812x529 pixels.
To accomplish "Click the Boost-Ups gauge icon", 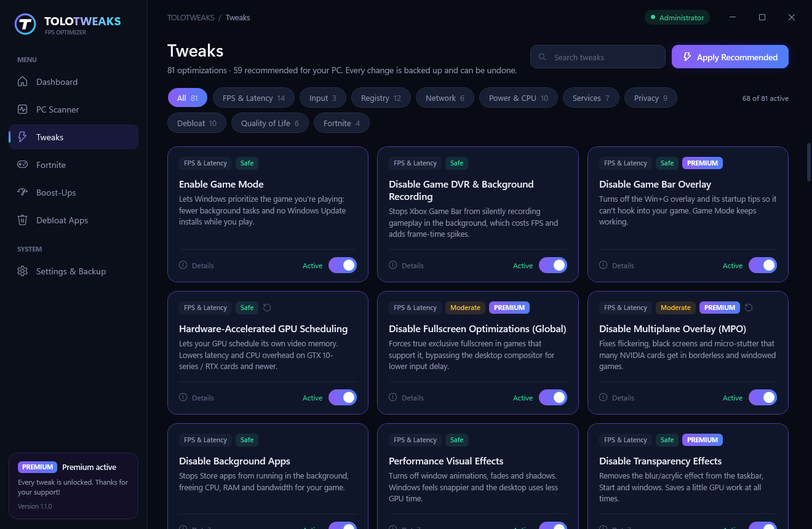I will [x=23, y=193].
